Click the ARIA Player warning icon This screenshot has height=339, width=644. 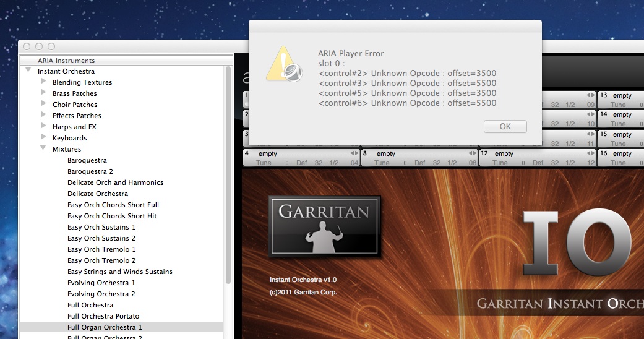coord(285,64)
